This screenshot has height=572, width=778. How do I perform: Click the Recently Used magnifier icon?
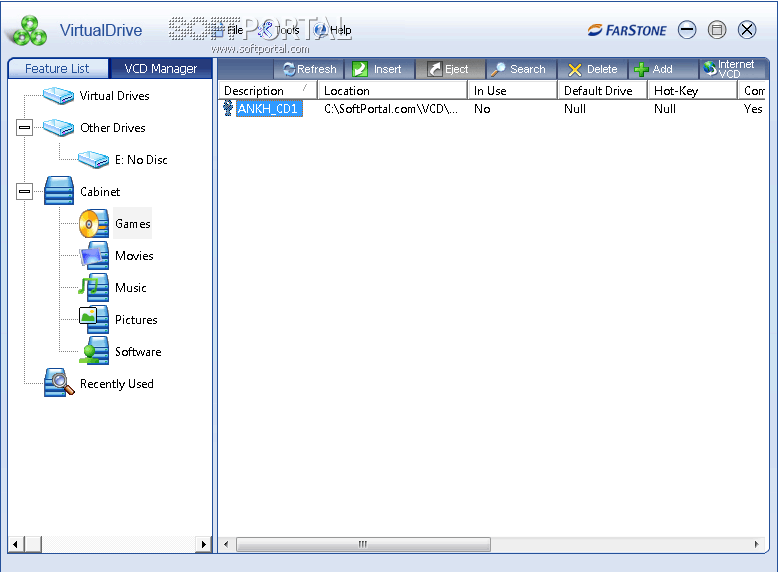coord(59,384)
